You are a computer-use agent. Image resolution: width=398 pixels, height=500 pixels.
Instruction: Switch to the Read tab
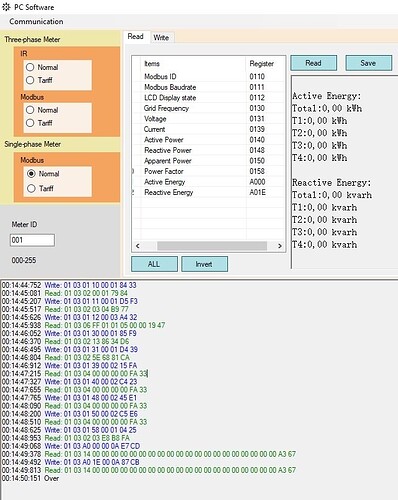136,36
